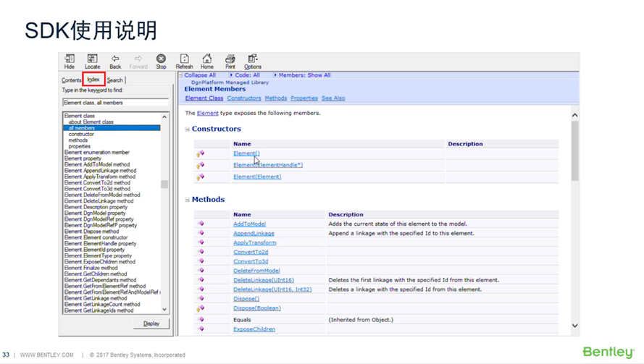Open the Dispose() method link
Viewport: 644px width, 364px height.
coord(246,299)
